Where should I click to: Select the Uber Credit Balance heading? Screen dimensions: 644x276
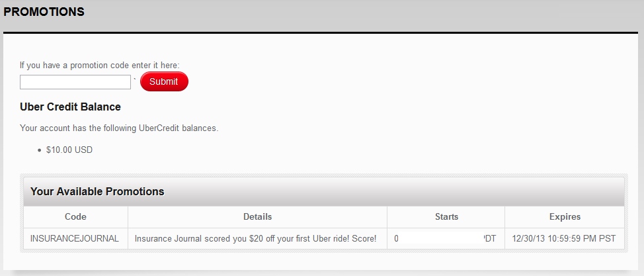70,107
